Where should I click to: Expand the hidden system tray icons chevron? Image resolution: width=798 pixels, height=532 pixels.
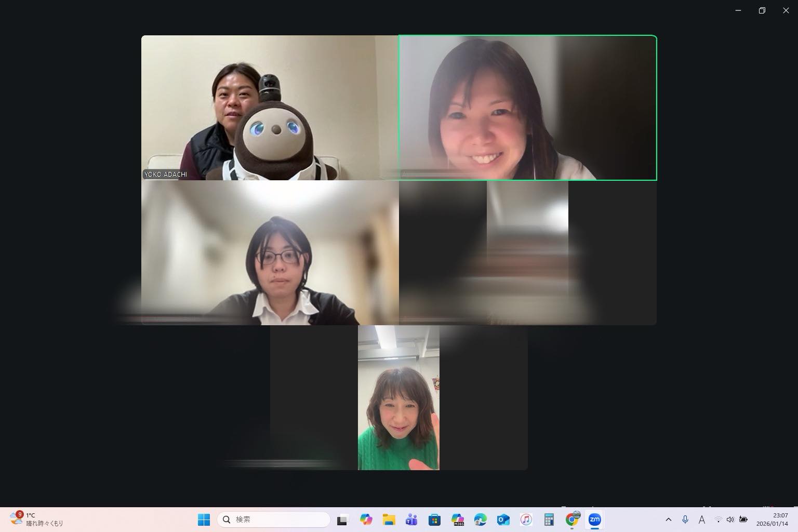coord(669,520)
